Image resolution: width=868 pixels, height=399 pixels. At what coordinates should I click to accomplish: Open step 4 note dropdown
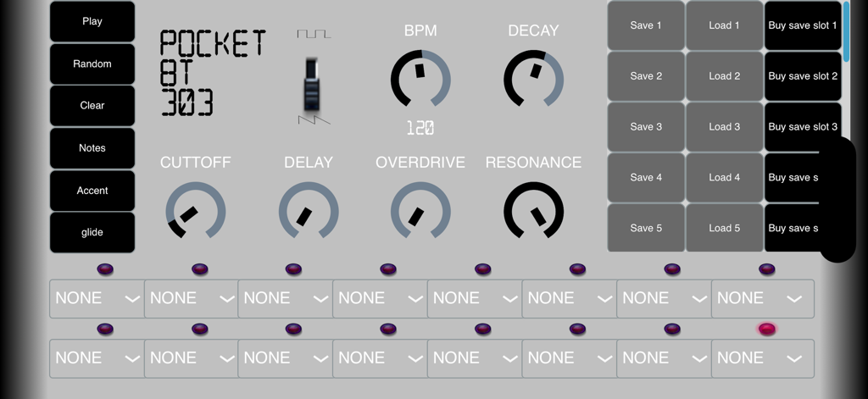coord(381,299)
